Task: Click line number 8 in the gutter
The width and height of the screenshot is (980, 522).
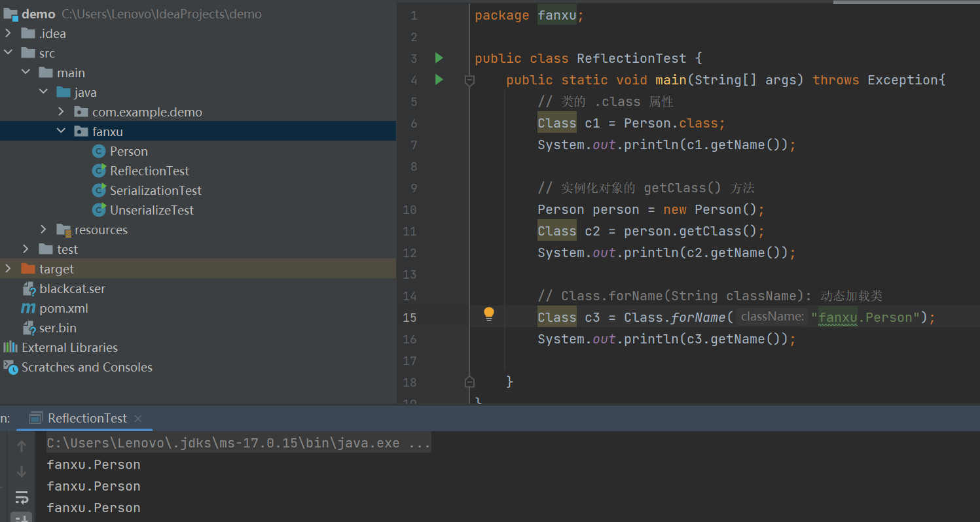Action: 413,167
